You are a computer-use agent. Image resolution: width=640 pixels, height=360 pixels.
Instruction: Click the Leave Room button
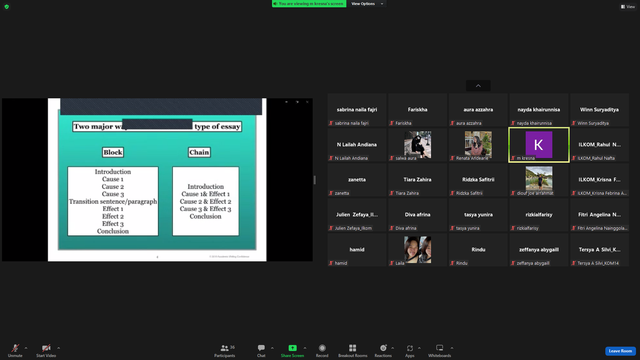(x=620, y=351)
